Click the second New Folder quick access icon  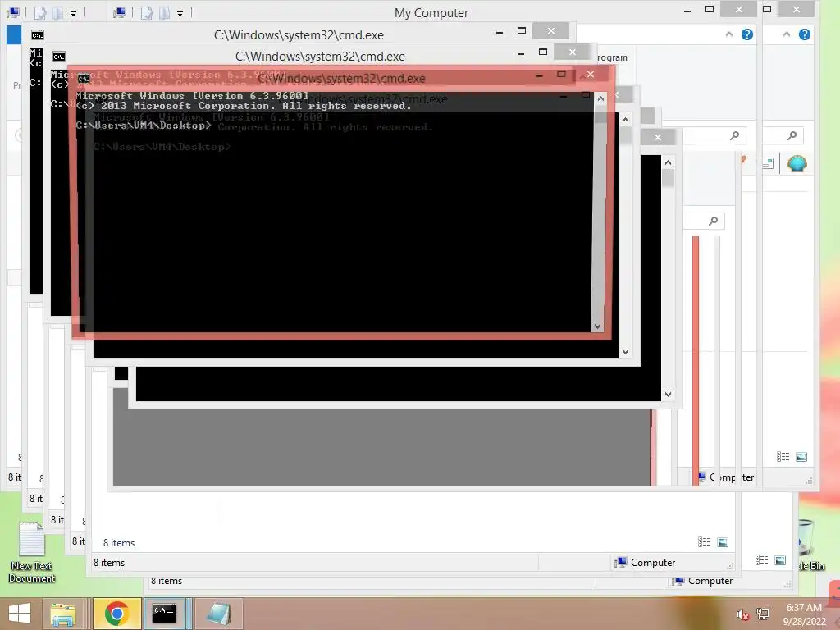(164, 13)
